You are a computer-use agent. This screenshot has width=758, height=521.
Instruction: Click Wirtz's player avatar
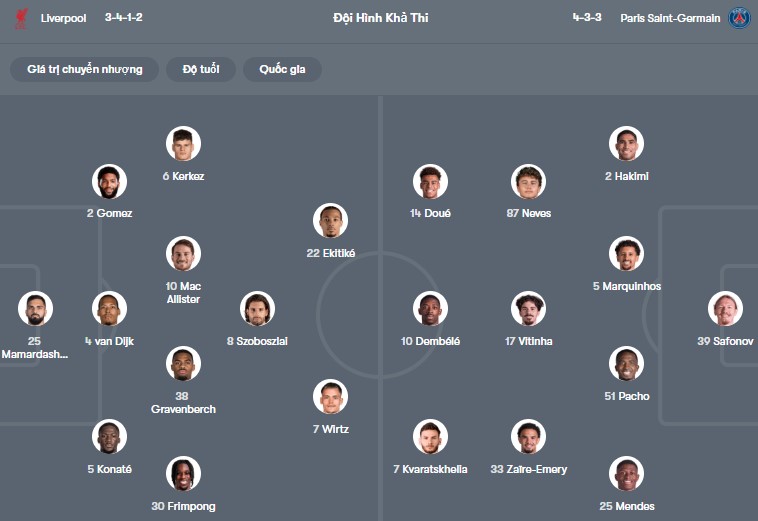[330, 397]
